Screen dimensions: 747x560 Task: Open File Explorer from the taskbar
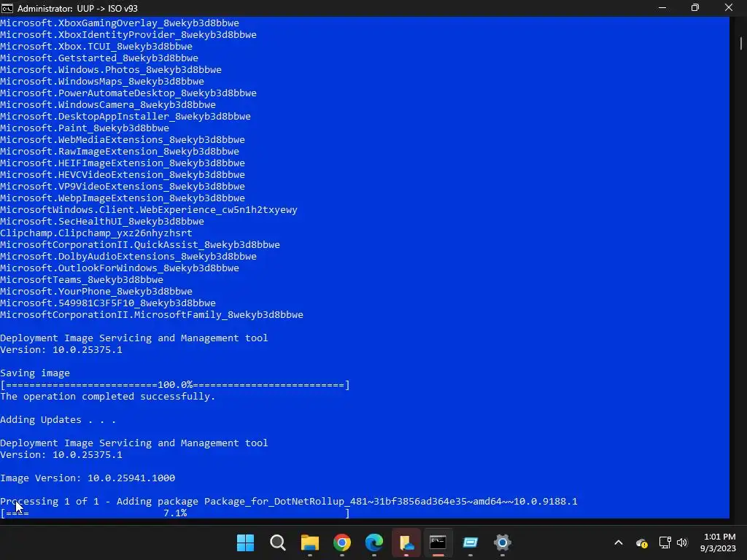pos(309,542)
